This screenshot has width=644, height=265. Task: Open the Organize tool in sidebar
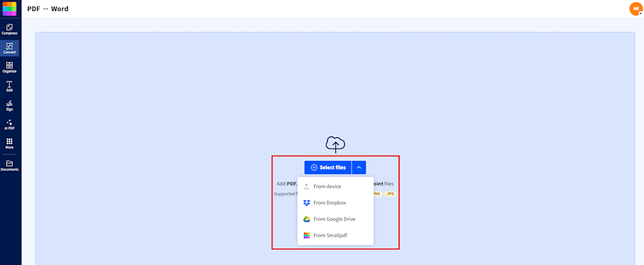click(x=10, y=67)
